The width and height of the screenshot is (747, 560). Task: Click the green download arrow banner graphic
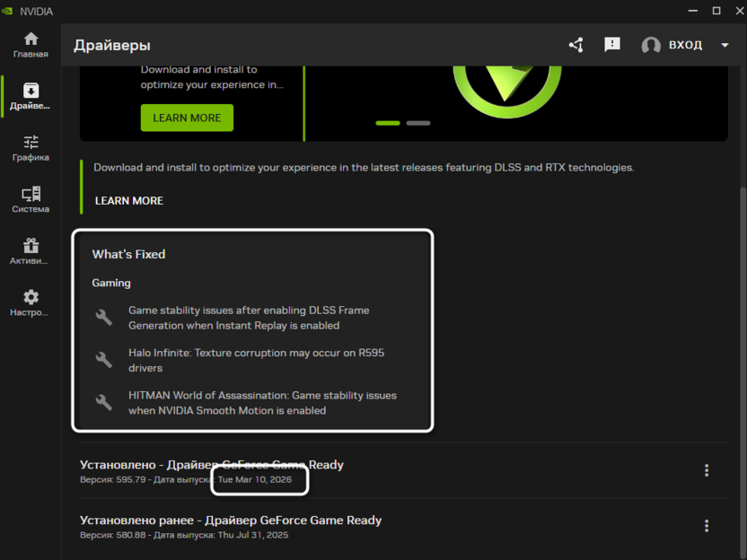click(507, 91)
